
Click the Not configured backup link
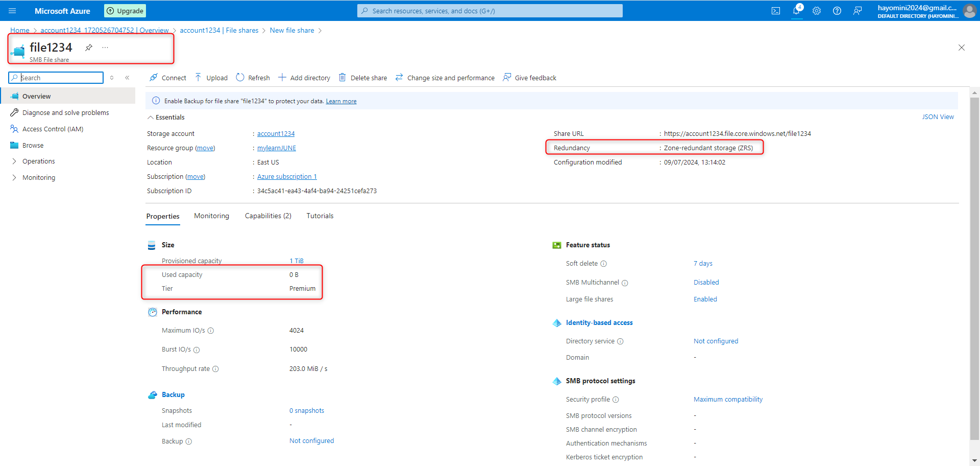311,441
